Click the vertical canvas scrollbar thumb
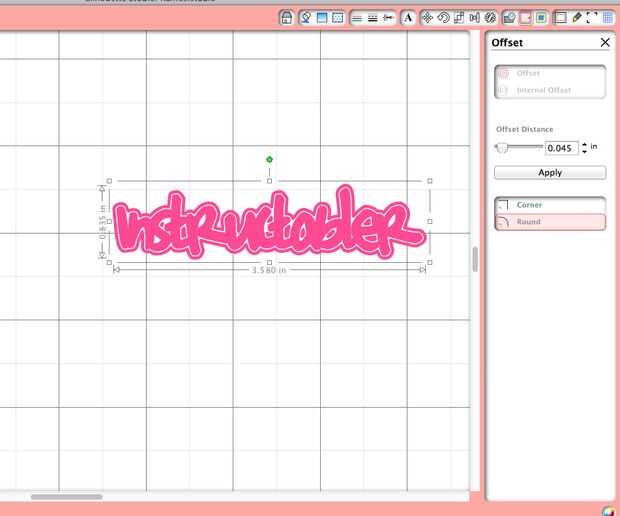The image size is (620, 516). click(x=475, y=259)
